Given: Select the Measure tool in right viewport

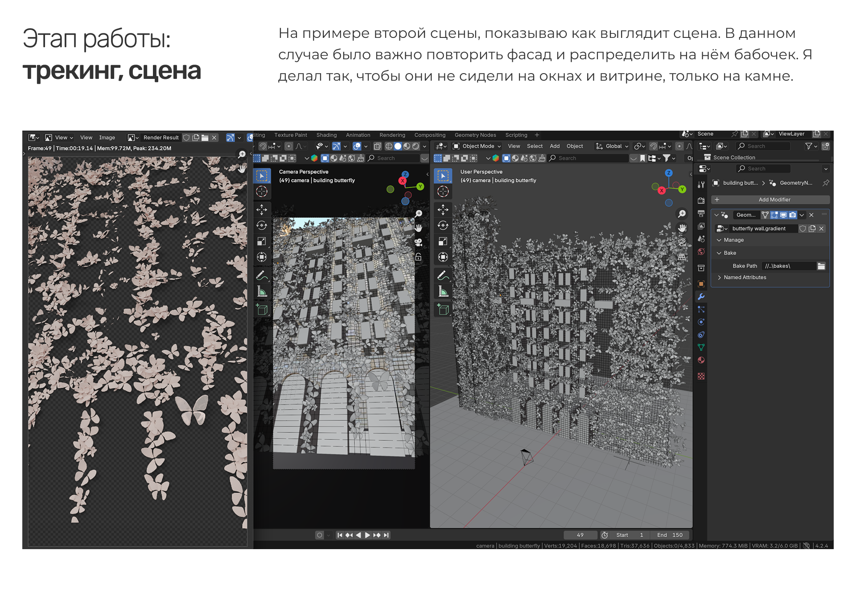Looking at the screenshot, I should coord(443,292).
